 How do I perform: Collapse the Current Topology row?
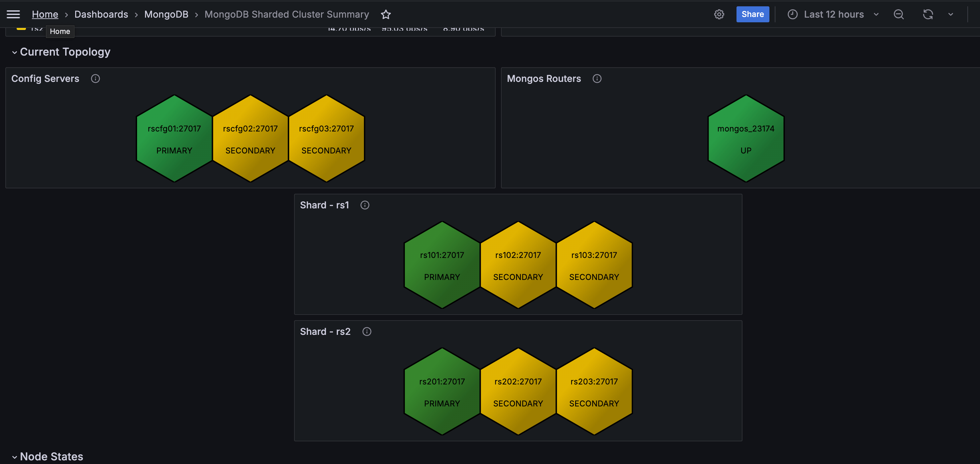(x=14, y=52)
